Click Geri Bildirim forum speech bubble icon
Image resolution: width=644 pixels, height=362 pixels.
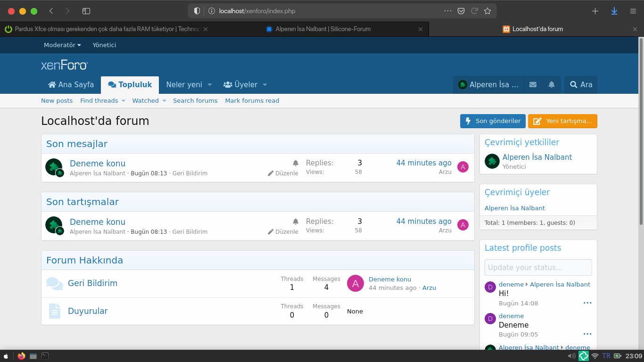55,284
